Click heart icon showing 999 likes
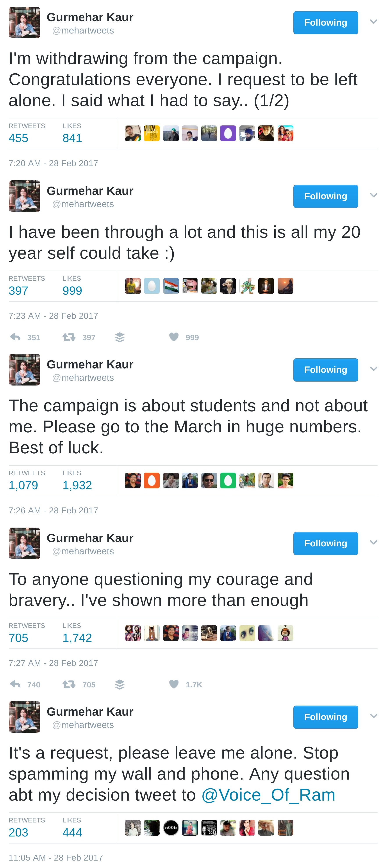The height and width of the screenshot is (868, 389). [174, 337]
